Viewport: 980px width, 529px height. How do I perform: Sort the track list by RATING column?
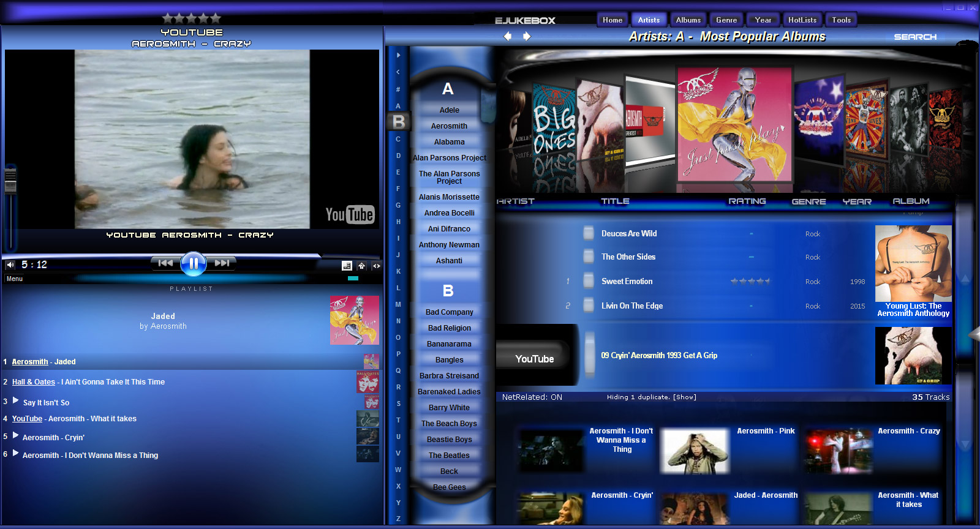747,201
